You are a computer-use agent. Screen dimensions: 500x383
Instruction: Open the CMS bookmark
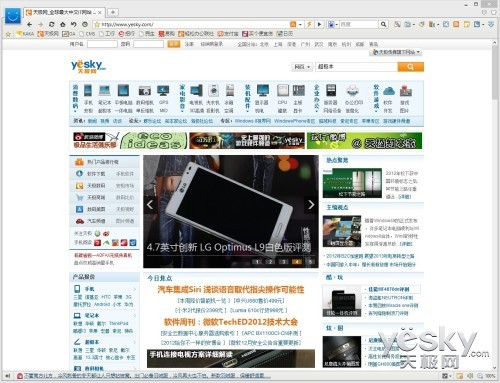click(x=88, y=34)
